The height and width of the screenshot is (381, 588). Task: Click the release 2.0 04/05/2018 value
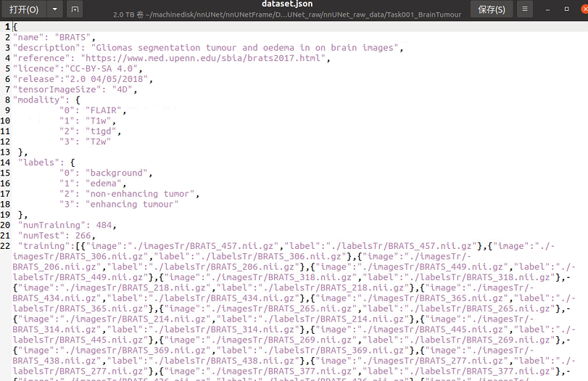(107, 79)
